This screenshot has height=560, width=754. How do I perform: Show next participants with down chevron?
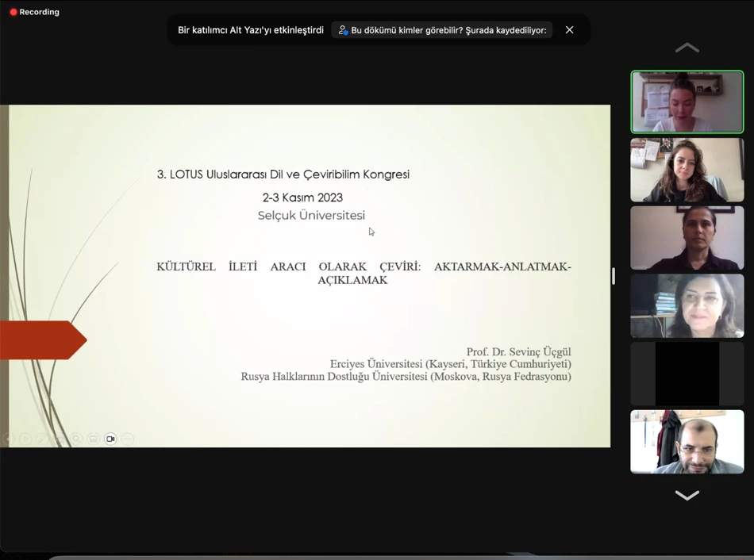(x=687, y=495)
